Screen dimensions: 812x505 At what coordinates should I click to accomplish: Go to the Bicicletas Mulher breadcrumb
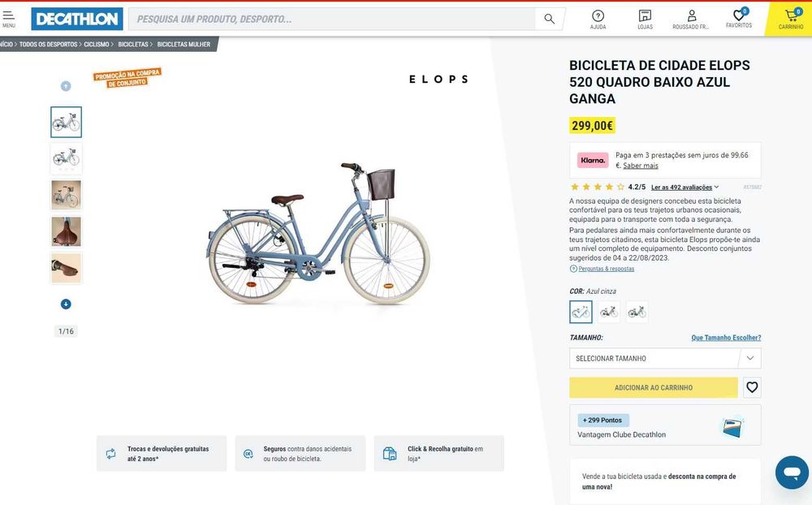(x=184, y=45)
